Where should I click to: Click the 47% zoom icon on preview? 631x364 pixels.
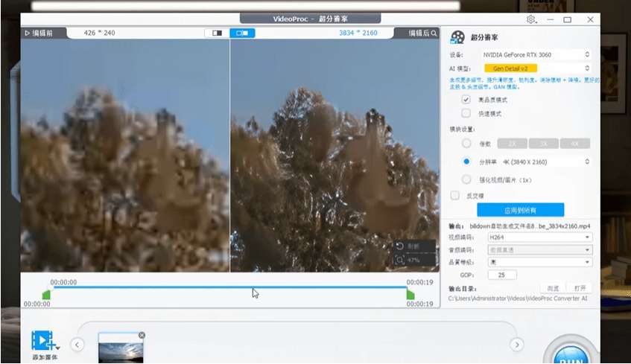click(x=401, y=260)
